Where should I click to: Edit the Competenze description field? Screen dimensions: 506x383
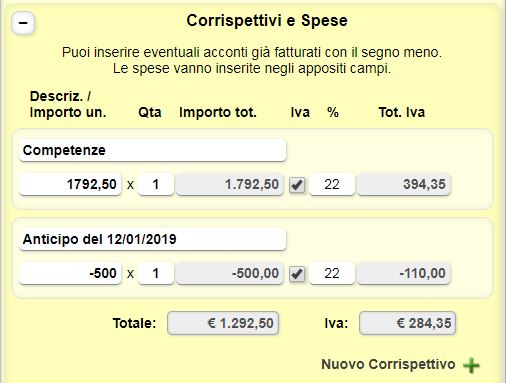click(153, 150)
